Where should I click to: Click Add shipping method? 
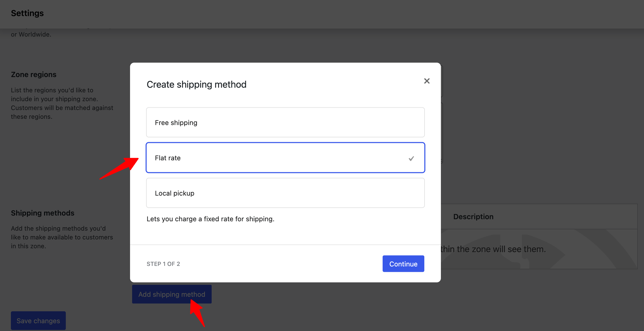[x=171, y=294]
